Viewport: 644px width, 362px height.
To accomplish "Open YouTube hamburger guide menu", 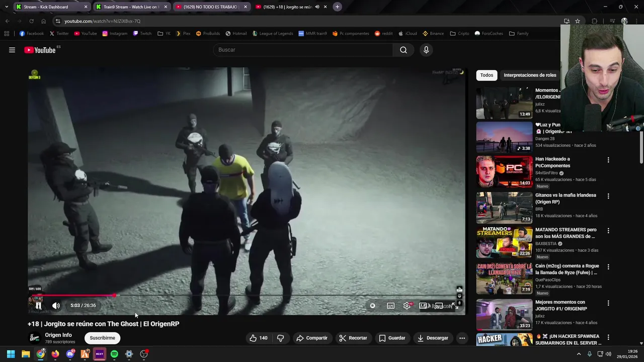I will (x=12, y=50).
